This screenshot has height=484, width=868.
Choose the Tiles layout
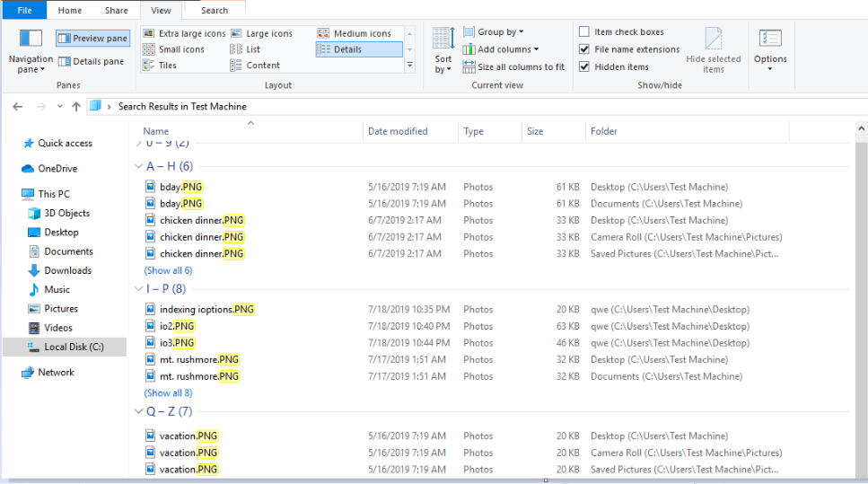coord(160,66)
